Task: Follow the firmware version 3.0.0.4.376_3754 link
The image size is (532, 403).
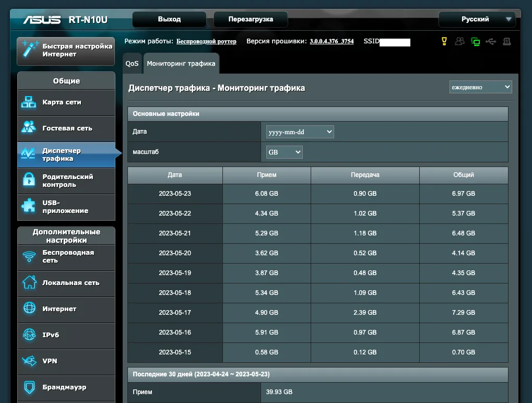Action: 332,41
